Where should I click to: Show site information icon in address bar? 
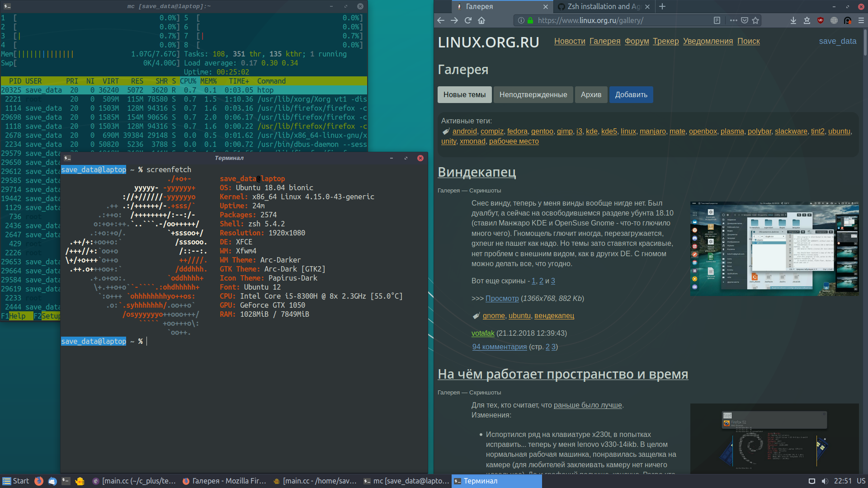pos(521,20)
